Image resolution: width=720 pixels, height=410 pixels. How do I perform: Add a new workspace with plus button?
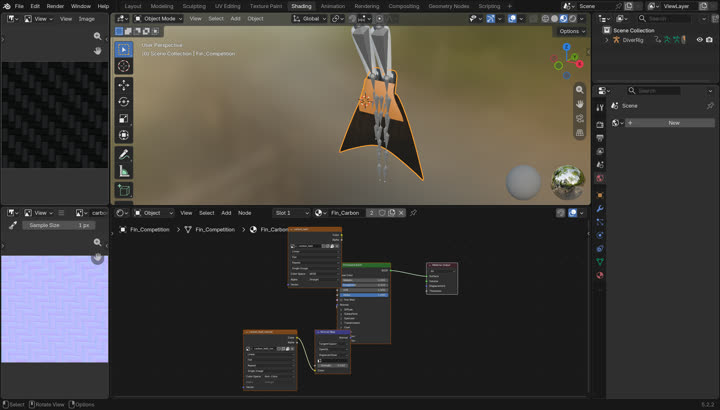pos(509,6)
